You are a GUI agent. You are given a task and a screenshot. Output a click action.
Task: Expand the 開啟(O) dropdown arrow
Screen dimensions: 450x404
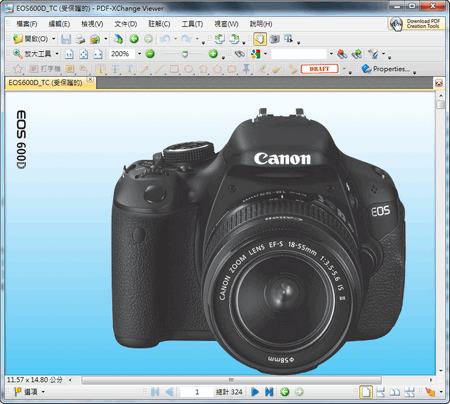tap(53, 39)
